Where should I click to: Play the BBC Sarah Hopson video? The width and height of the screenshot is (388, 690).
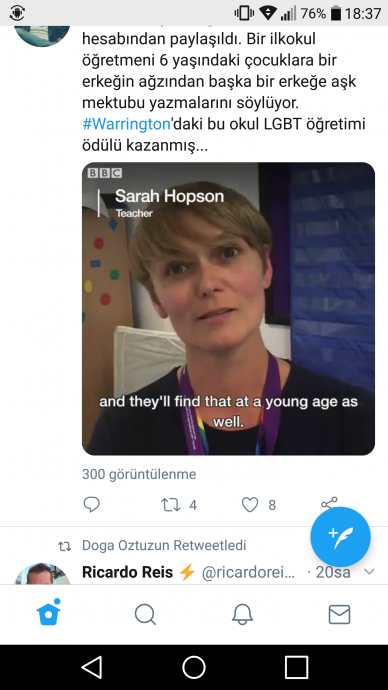coord(228,308)
